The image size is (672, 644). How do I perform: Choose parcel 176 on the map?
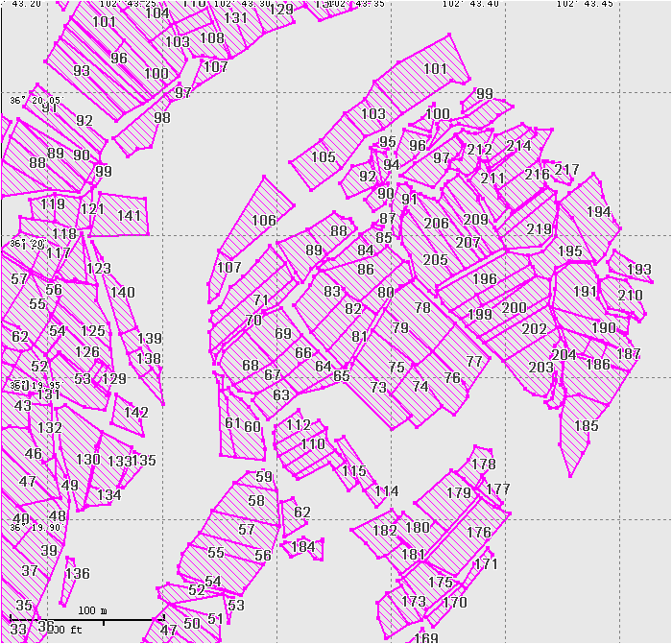click(x=478, y=533)
